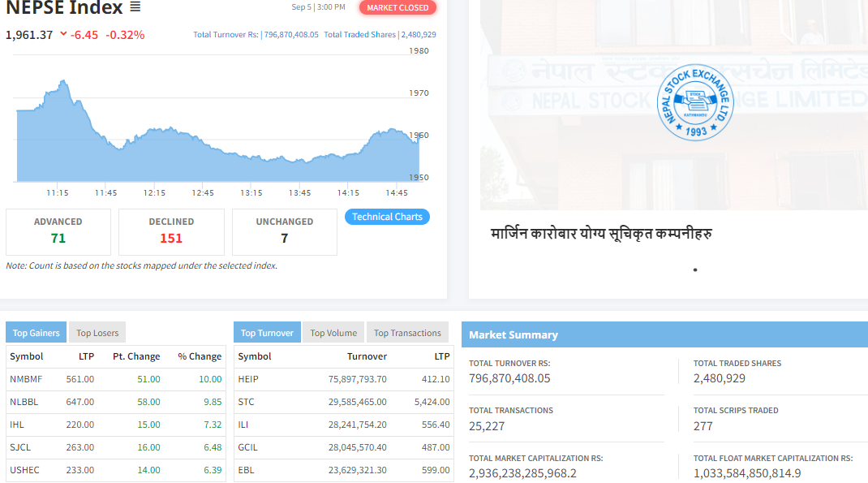This screenshot has height=483, width=868.
Task: Open the IHL stock symbol
Action: coord(16,425)
